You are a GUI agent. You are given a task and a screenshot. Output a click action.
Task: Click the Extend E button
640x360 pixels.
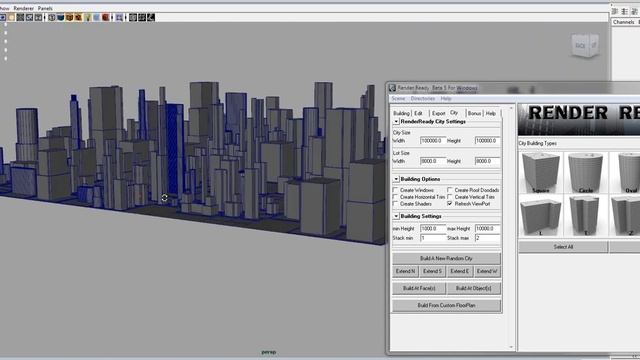click(460, 271)
